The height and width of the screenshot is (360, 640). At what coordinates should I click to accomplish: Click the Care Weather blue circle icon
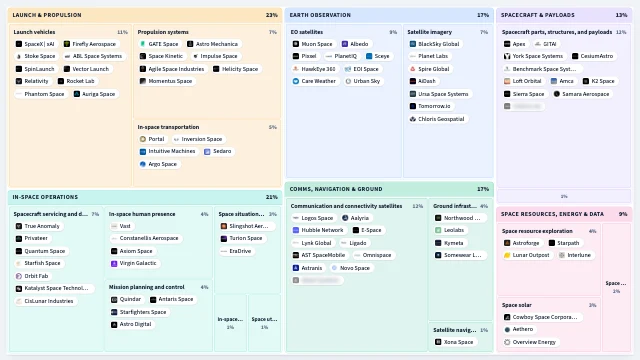[296, 81]
